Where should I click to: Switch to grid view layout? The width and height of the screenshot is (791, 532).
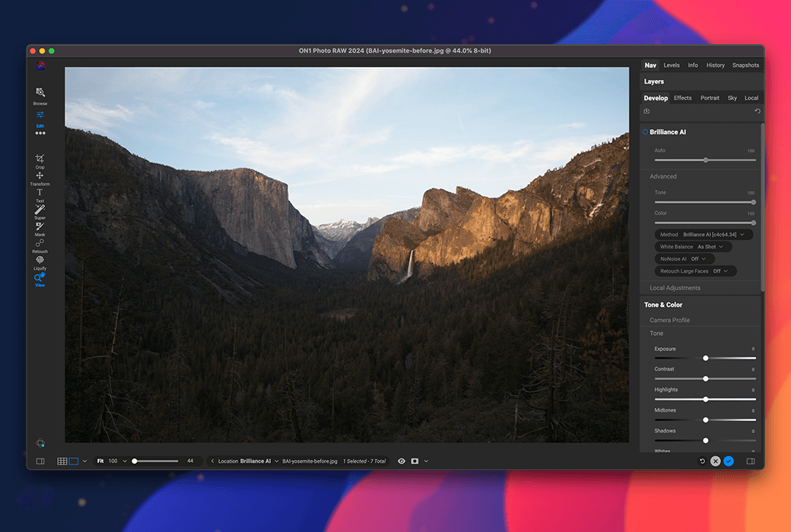pos(62,461)
